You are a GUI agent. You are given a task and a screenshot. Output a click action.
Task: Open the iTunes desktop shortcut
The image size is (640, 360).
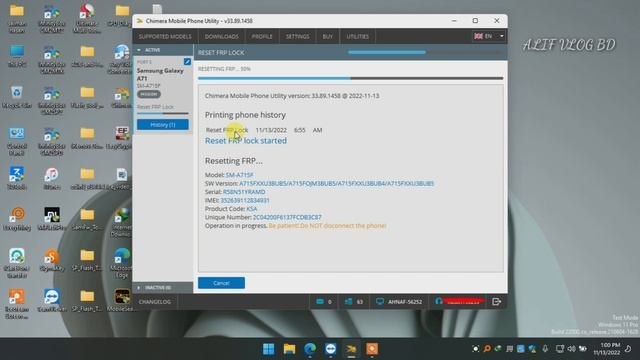[x=51, y=178]
